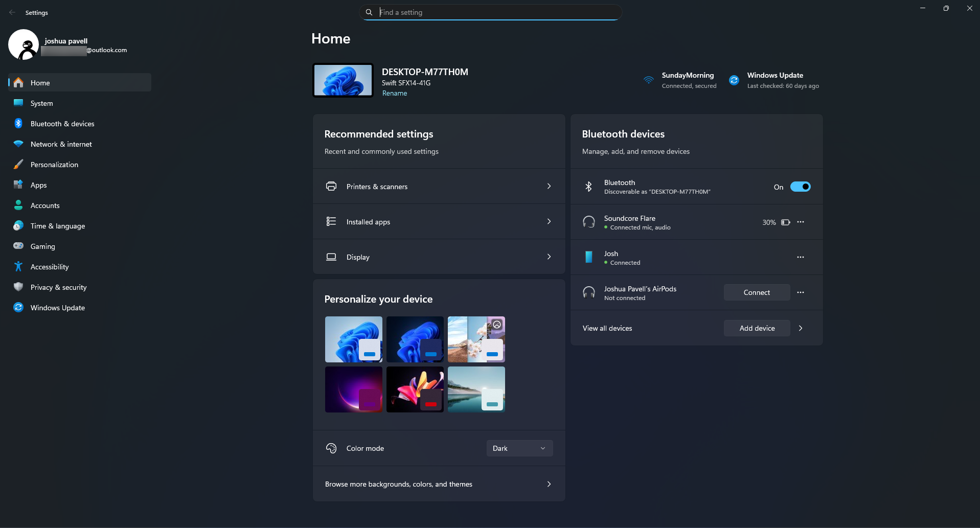Viewport: 980px width, 528px height.
Task: Click the Accounts person icon
Action: [x=18, y=205]
